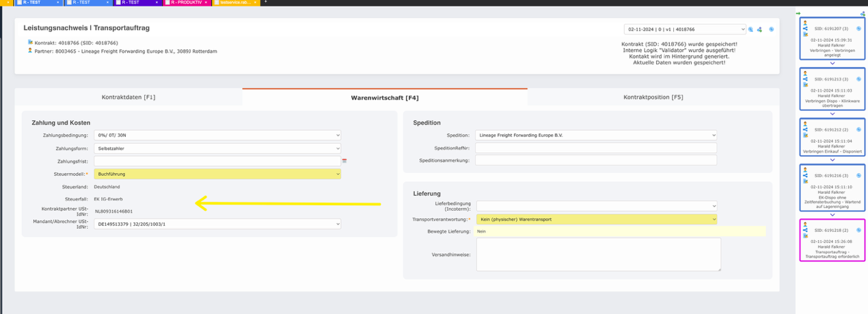
Task: Click the chevron below card SID: 6191207
Action: point(832,63)
